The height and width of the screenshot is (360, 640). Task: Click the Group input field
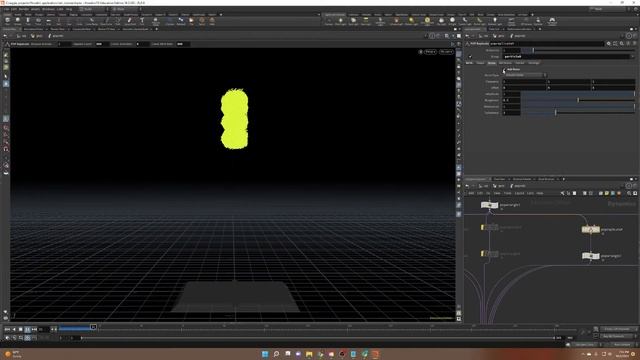point(566,57)
